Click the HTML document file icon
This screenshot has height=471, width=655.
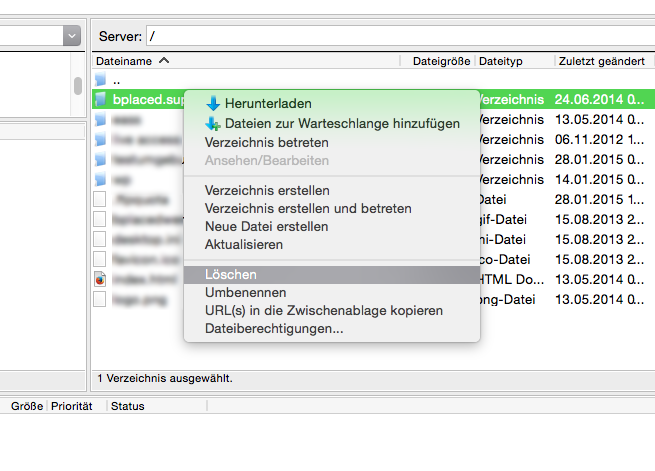point(100,279)
